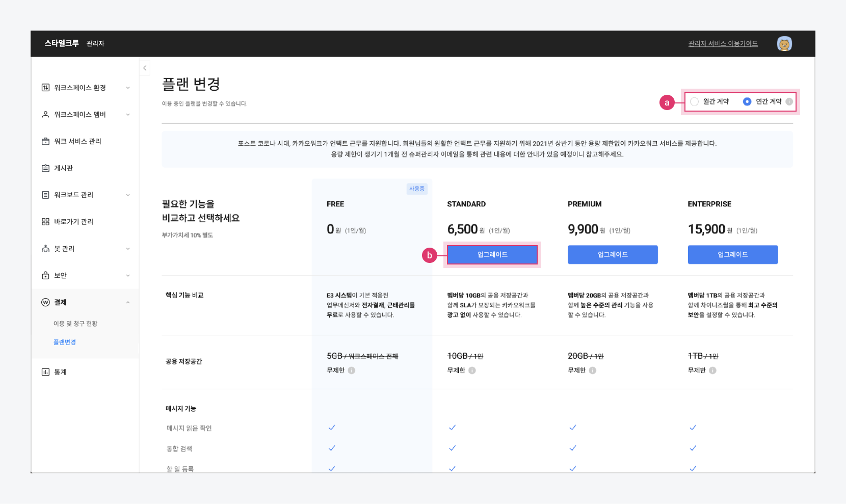Click info icon beside STANDARD plan 무제한

click(472, 370)
